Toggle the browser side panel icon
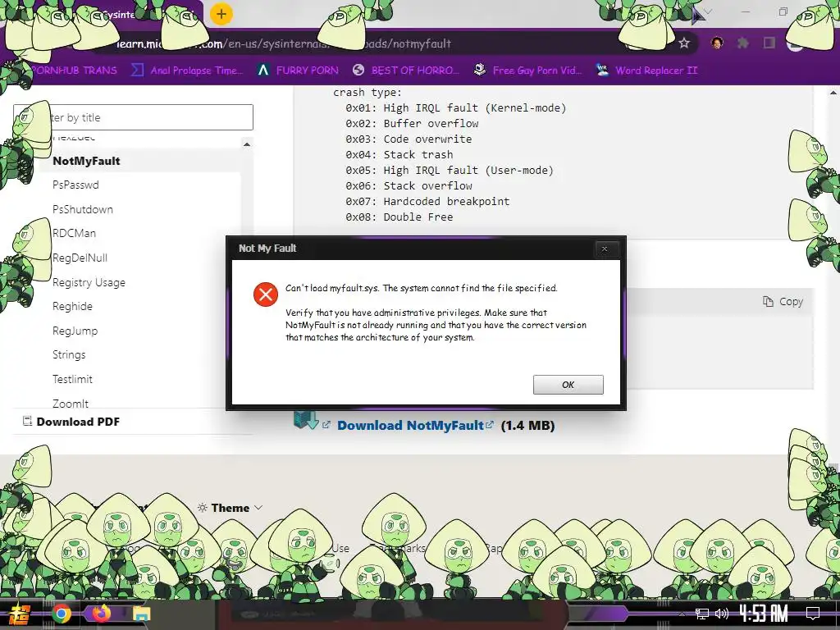The height and width of the screenshot is (630, 840). point(769,43)
